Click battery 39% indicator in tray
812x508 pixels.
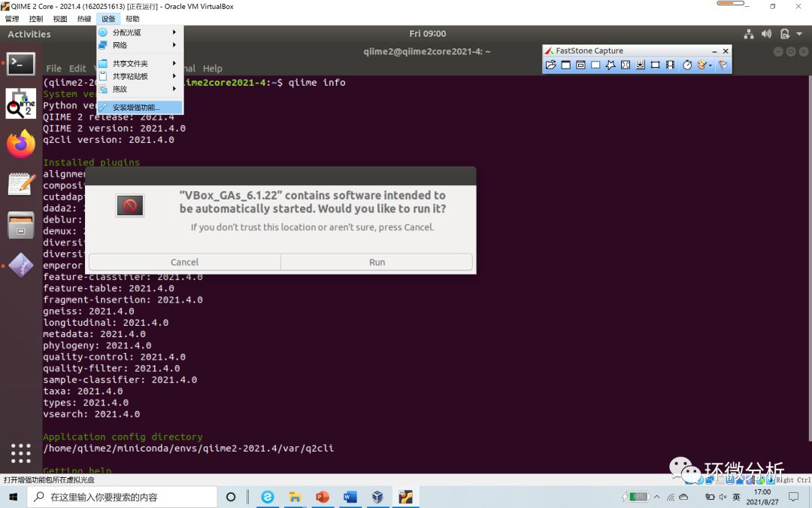click(x=635, y=497)
